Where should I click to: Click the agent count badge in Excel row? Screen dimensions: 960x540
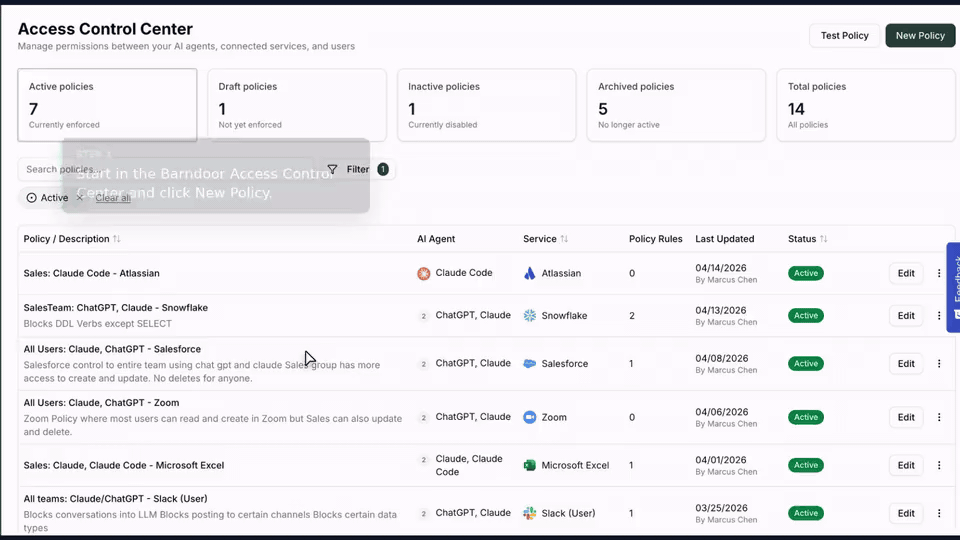click(423, 459)
